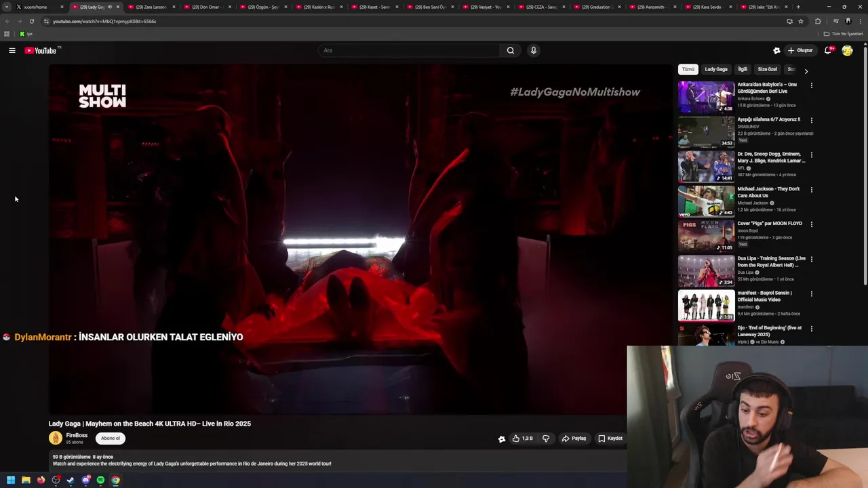Screen dimensions: 868x488
Task: Go back with browser back arrow
Action: (7, 21)
